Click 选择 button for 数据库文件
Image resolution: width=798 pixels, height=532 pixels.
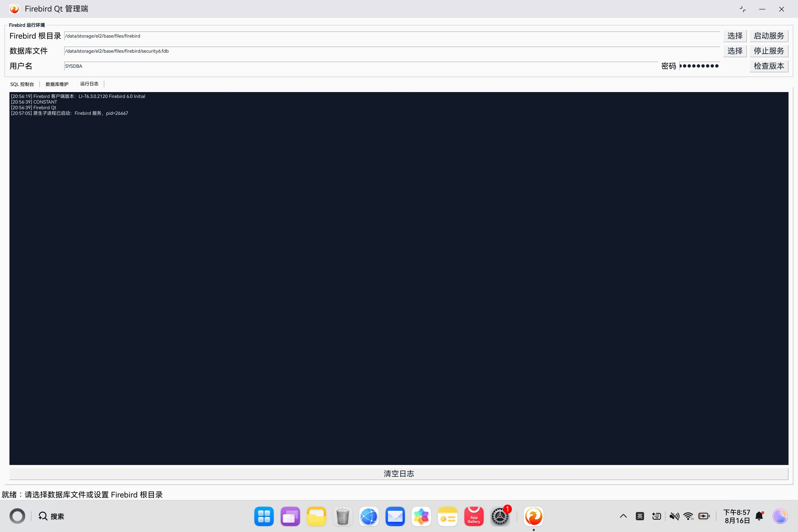735,51
